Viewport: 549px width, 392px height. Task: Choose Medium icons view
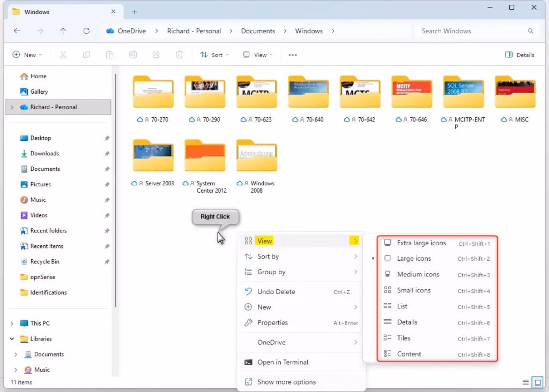click(437, 275)
